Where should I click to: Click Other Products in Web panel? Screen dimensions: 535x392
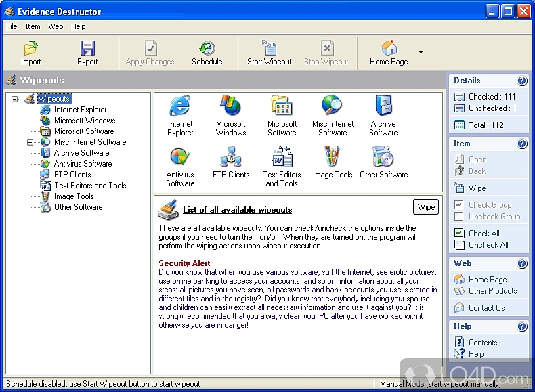point(492,291)
